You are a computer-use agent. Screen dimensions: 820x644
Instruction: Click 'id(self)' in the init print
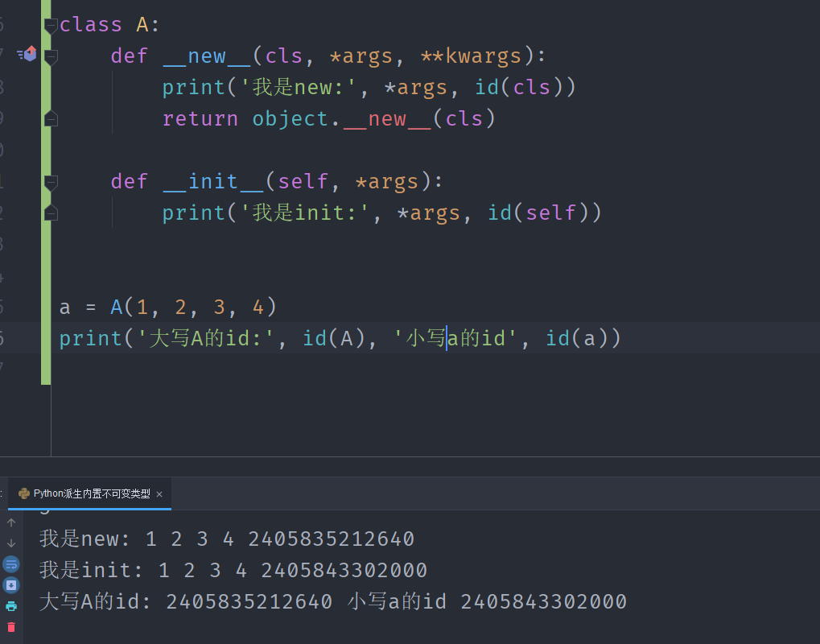(x=538, y=213)
